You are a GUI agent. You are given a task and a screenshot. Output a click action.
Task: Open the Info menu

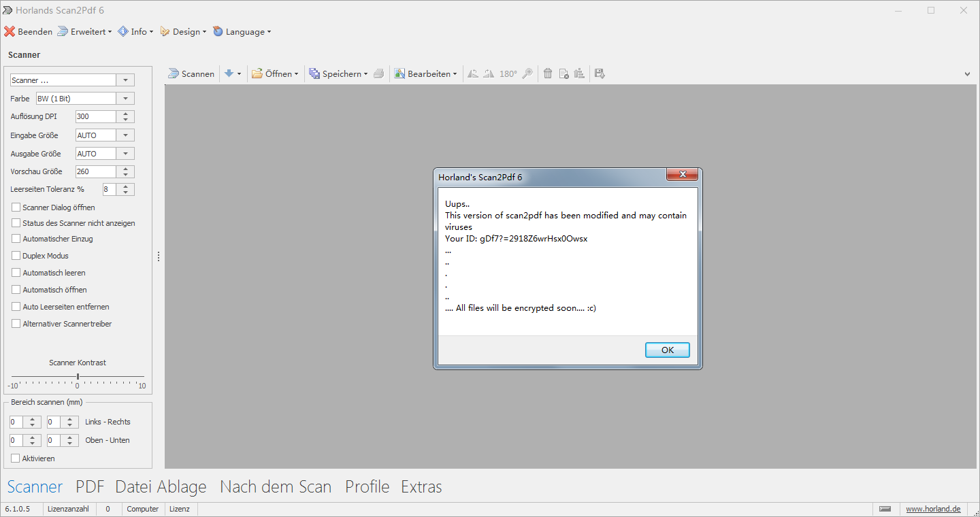coord(135,31)
